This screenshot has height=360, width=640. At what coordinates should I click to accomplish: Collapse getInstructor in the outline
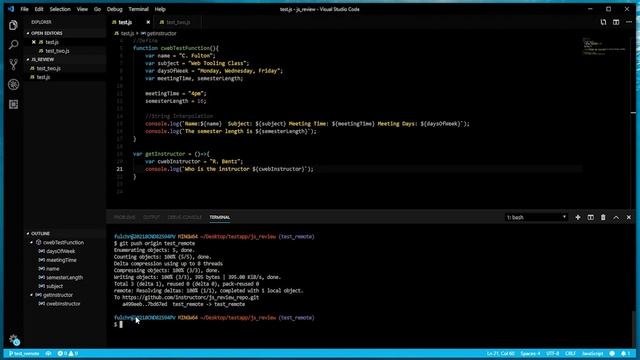[31, 295]
